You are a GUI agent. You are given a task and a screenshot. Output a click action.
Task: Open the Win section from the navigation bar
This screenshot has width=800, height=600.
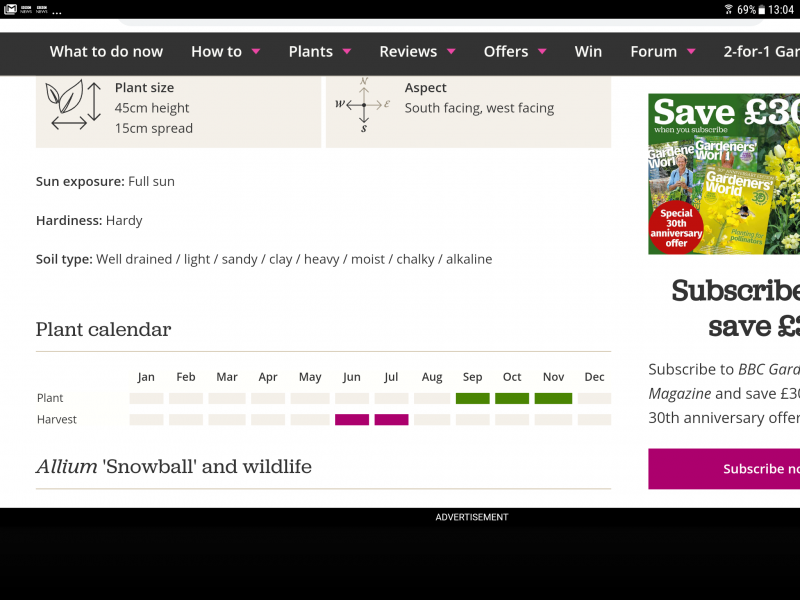tap(588, 51)
